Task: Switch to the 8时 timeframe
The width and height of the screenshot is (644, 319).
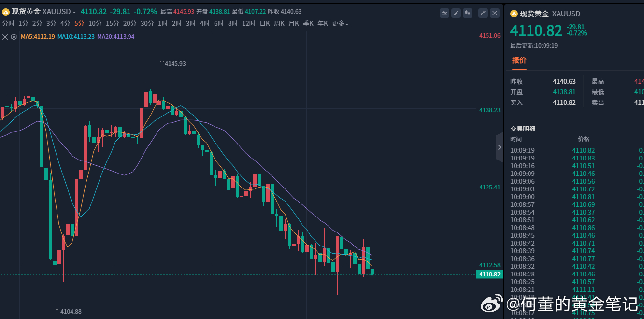Action: pos(233,23)
